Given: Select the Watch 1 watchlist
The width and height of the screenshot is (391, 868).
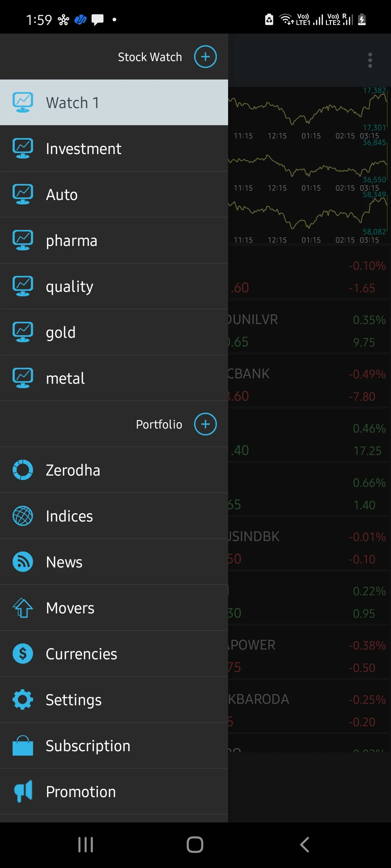Looking at the screenshot, I should pos(72,103).
